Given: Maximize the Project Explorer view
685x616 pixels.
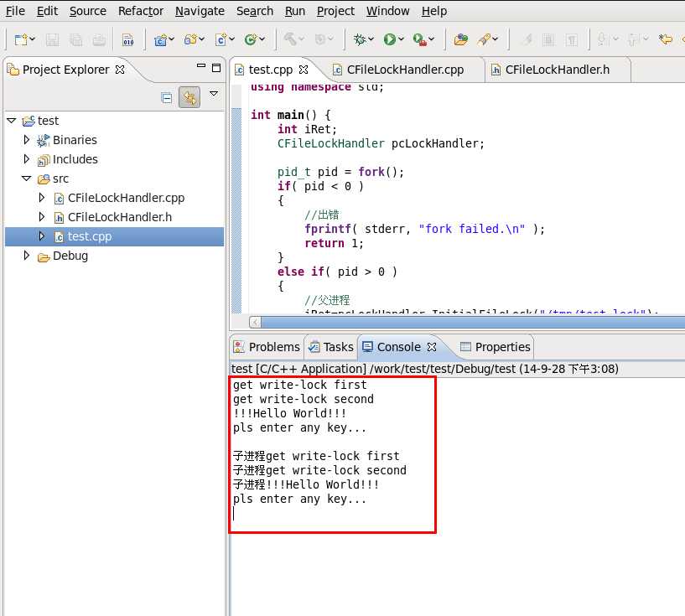Looking at the screenshot, I should 216,68.
